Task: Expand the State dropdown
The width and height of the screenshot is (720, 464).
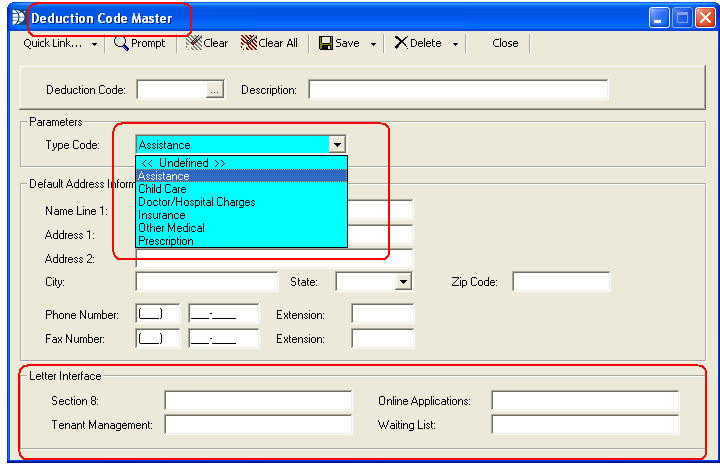Action: (x=403, y=282)
